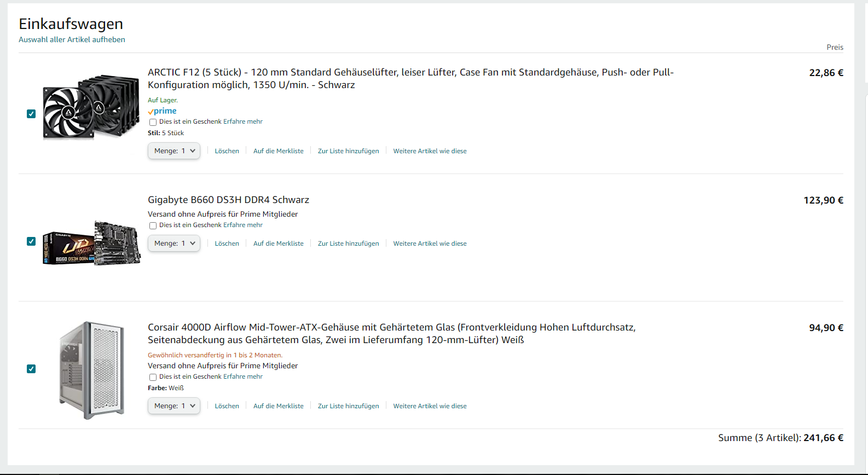The height and width of the screenshot is (475, 868).
Task: Click the prime logo under ARCTIC F12
Action: tap(162, 111)
